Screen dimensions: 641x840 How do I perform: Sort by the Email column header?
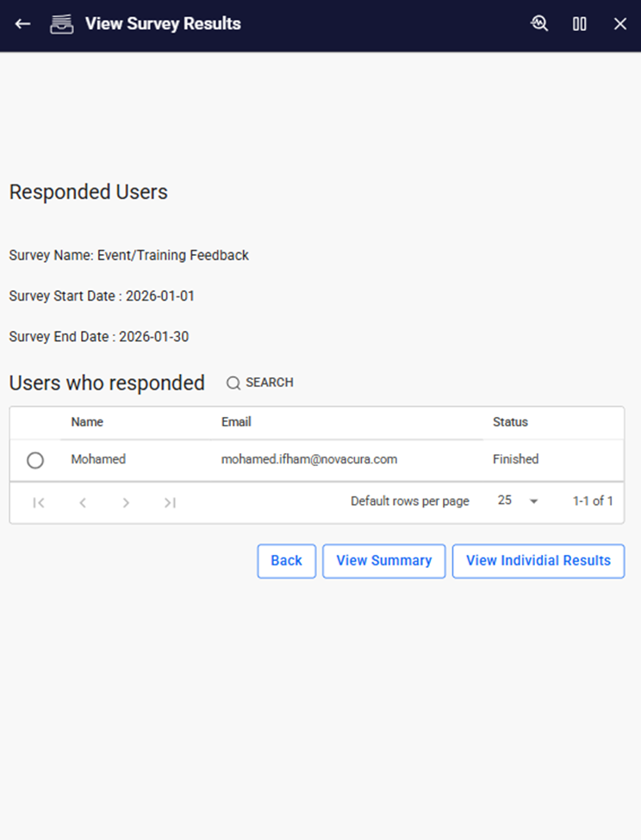(236, 422)
